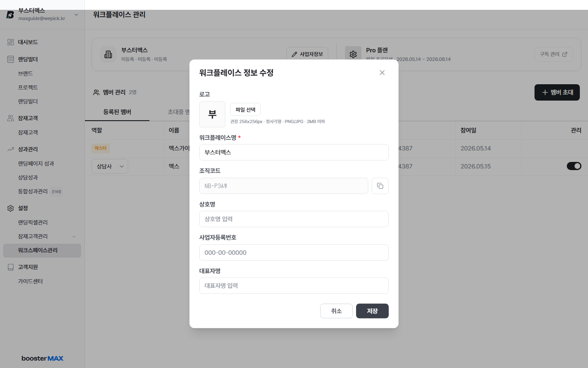Screen dimensions: 588x368
Task: Open 구독 관리 external link
Action: pyautogui.click(x=554, y=54)
